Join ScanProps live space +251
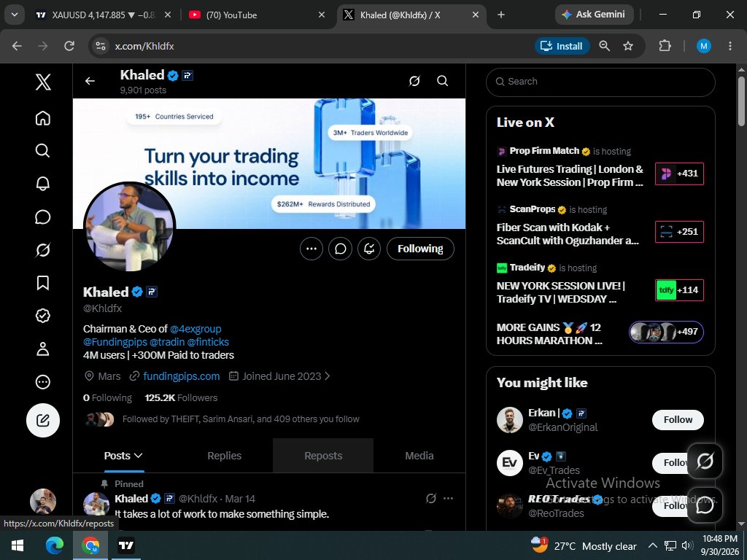747x560 pixels. click(x=679, y=232)
